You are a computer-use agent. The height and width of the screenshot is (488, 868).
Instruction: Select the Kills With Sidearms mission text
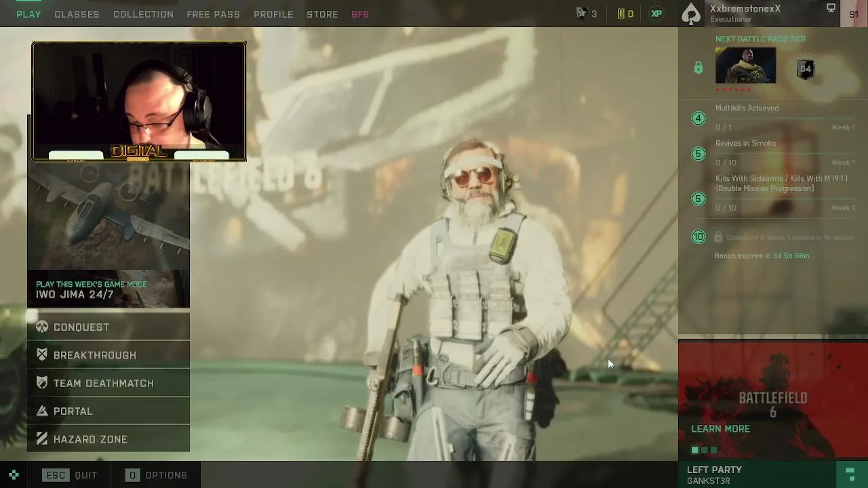(781, 184)
